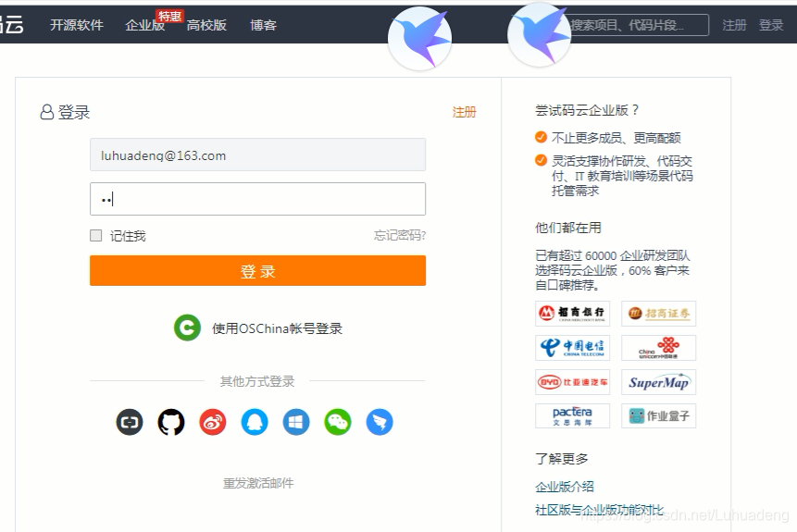This screenshot has width=797, height=532.
Task: Open the 忘记密码? link
Action: tap(400, 235)
